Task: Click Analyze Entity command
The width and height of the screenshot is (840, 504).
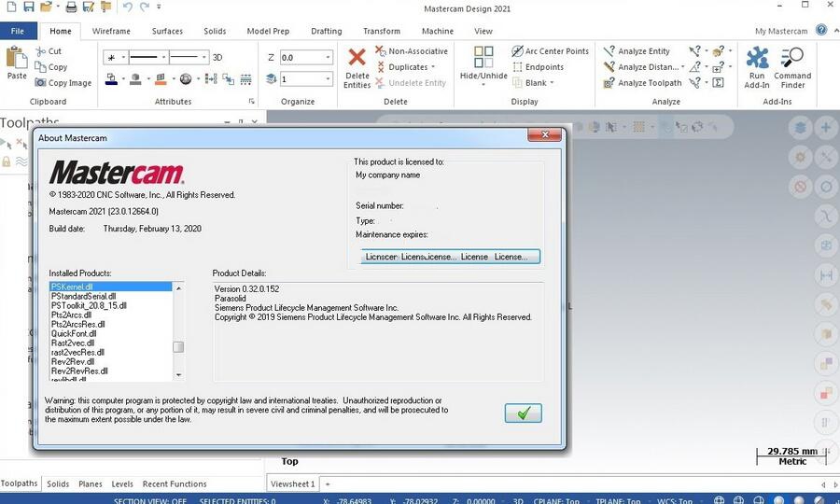Action: tap(637, 51)
